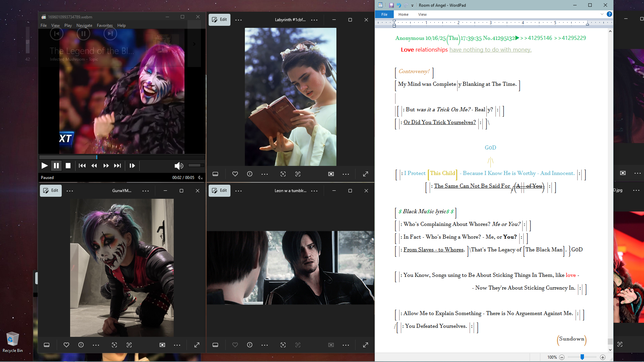Open the Navigate menu in media player

pyautogui.click(x=84, y=25)
